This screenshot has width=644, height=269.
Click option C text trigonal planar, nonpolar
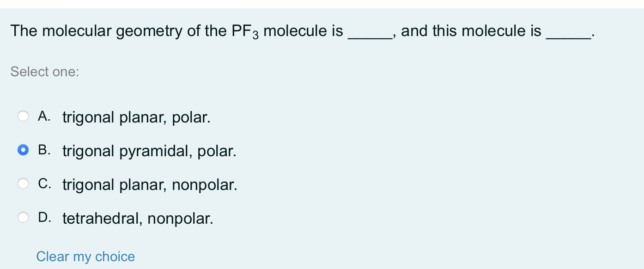149,184
